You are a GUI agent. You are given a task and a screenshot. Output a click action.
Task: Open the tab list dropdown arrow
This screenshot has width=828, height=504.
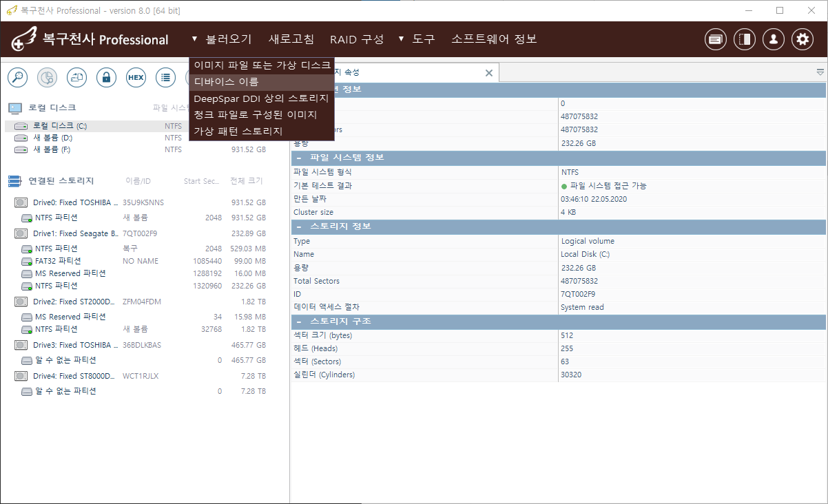pos(820,72)
